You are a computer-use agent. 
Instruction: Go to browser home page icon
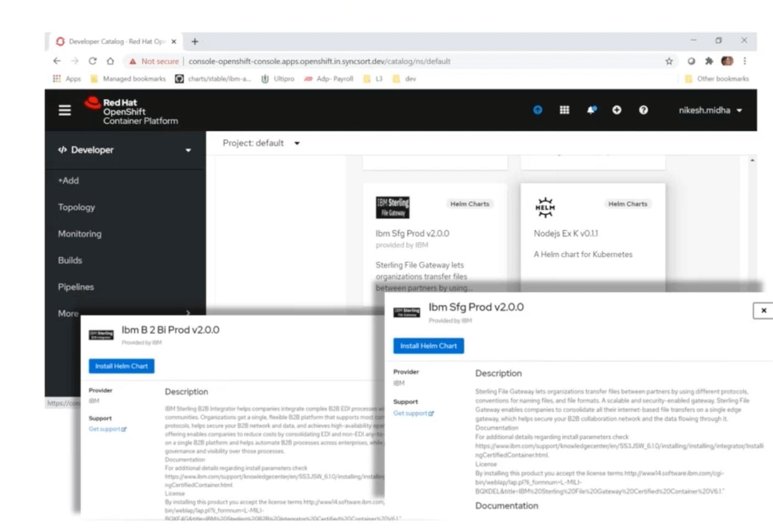click(x=111, y=61)
